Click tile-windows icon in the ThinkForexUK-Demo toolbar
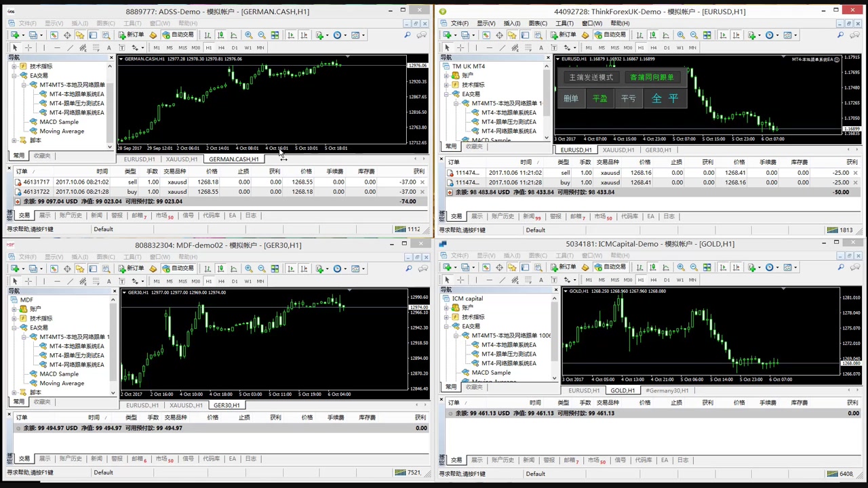Viewport: 868px width, 488px height. pyautogui.click(x=707, y=35)
